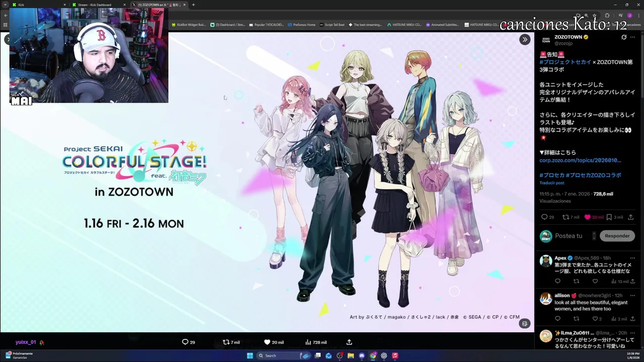Open File Explorer from taskbar
The height and width of the screenshot is (362, 644).
pos(351,355)
